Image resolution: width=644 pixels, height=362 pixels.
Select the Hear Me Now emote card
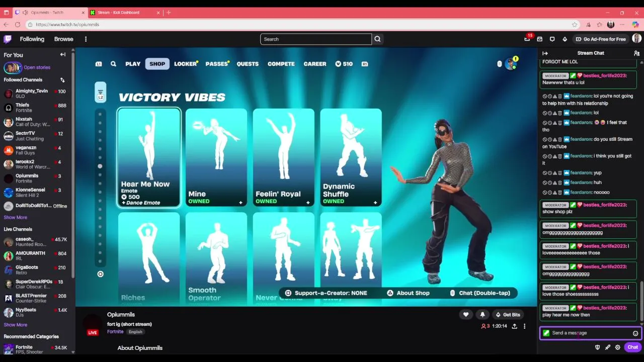[x=149, y=157]
